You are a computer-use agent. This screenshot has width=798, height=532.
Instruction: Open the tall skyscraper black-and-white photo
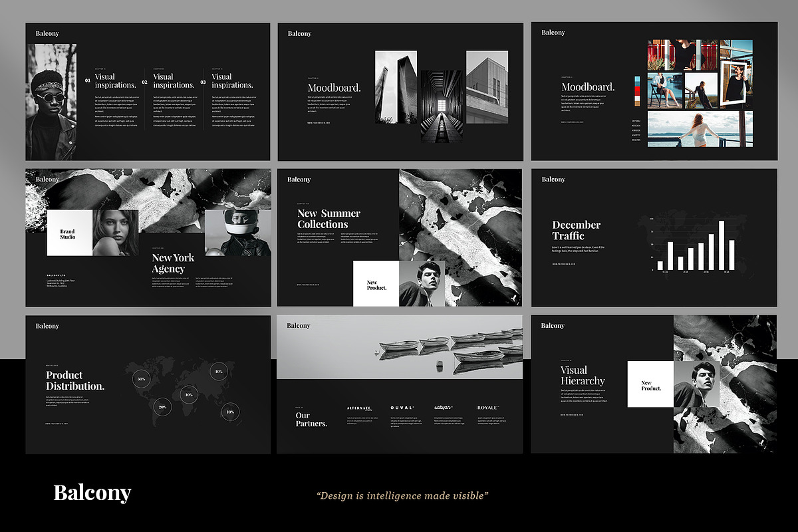tap(396, 87)
